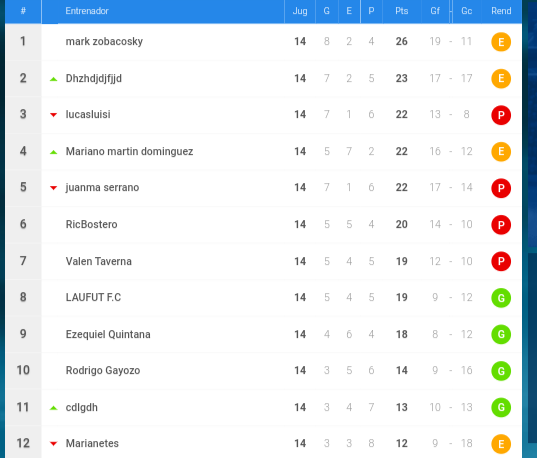Click the Entrenador column header

87,11
